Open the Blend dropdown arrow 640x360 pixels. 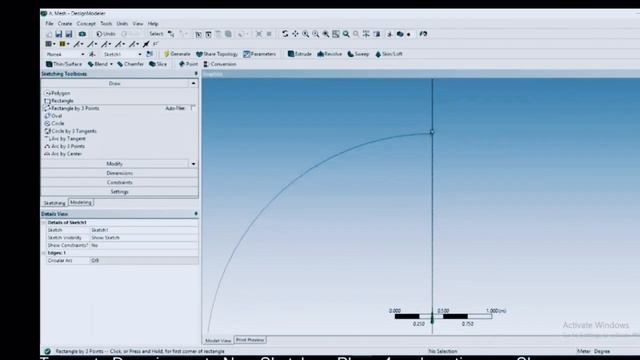[111, 64]
